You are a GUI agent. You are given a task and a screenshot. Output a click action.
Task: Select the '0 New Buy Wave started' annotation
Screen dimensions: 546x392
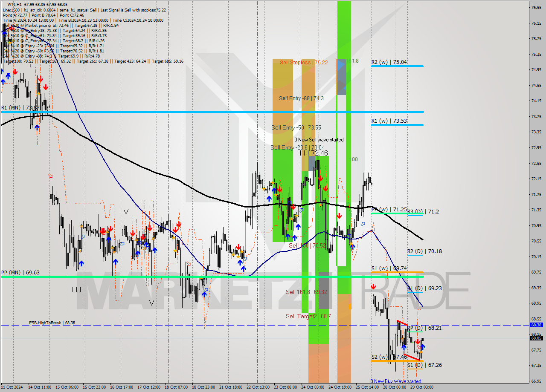(x=396, y=381)
